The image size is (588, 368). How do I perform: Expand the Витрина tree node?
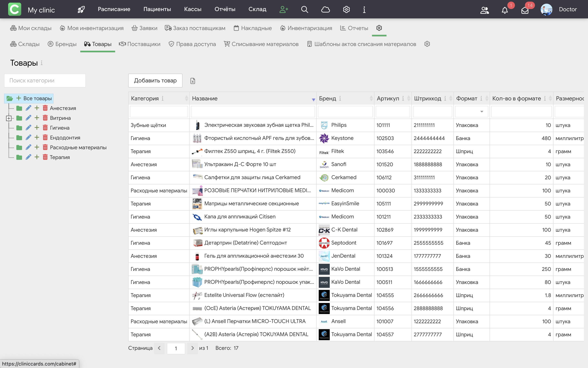pyautogui.click(x=9, y=118)
